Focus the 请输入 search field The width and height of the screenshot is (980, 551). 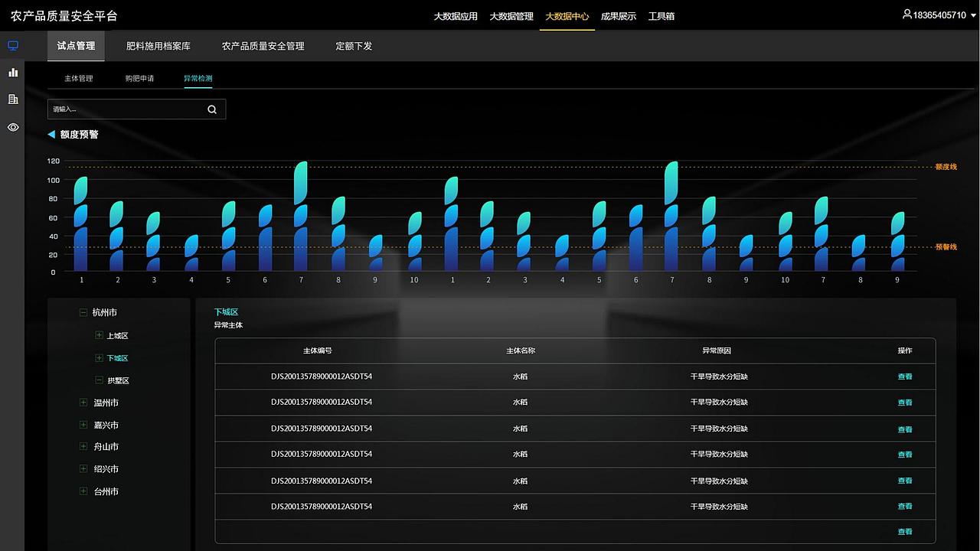click(136, 109)
